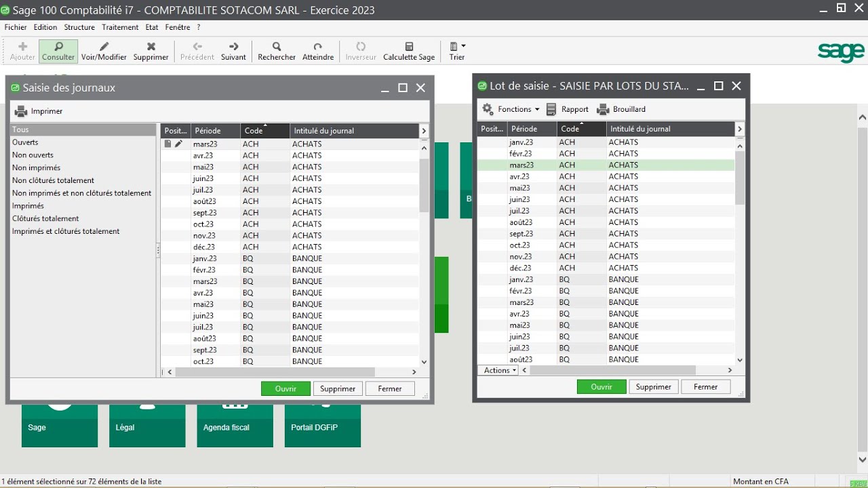Select the août23 ACH row in Saisie des journaux
The width and height of the screenshot is (868, 488).
pos(290,201)
